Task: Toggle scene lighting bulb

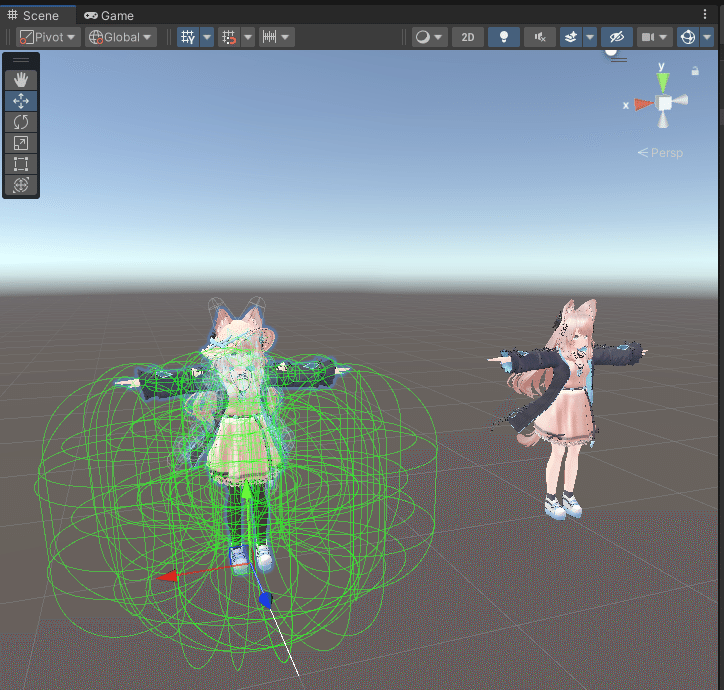Action: click(504, 37)
